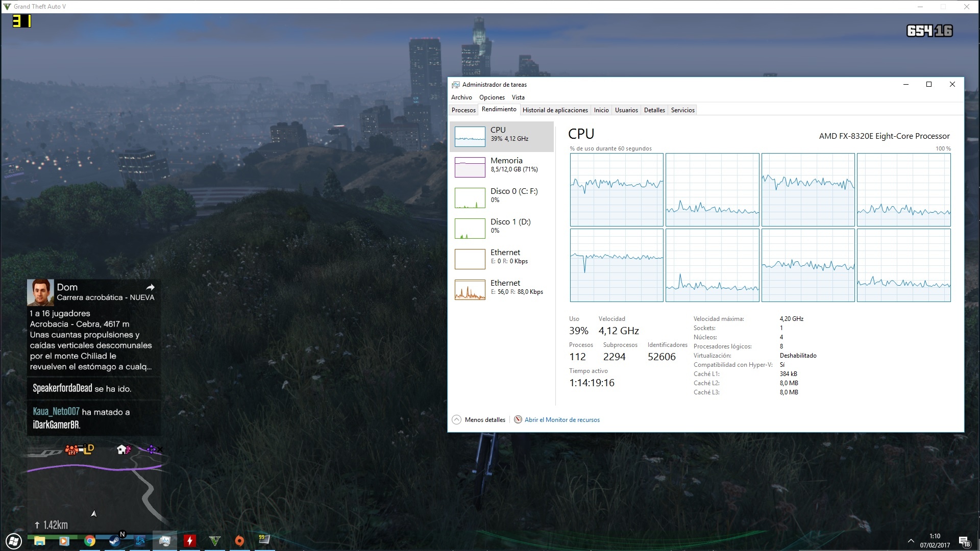Image resolution: width=980 pixels, height=551 pixels.
Task: Open the media player taskbar icon
Action: point(64,541)
